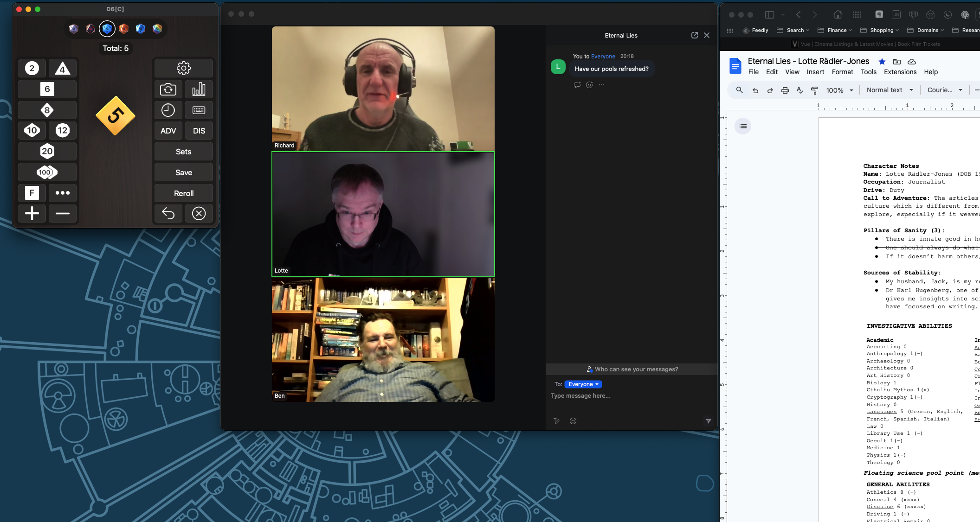Viewport: 980px width, 522px height.
Task: Open more dice options (three dots)
Action: (63, 193)
